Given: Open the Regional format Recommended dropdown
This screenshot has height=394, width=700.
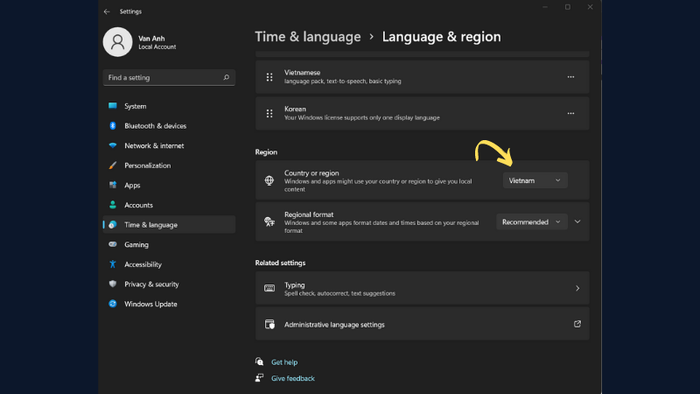Looking at the screenshot, I should 532,222.
